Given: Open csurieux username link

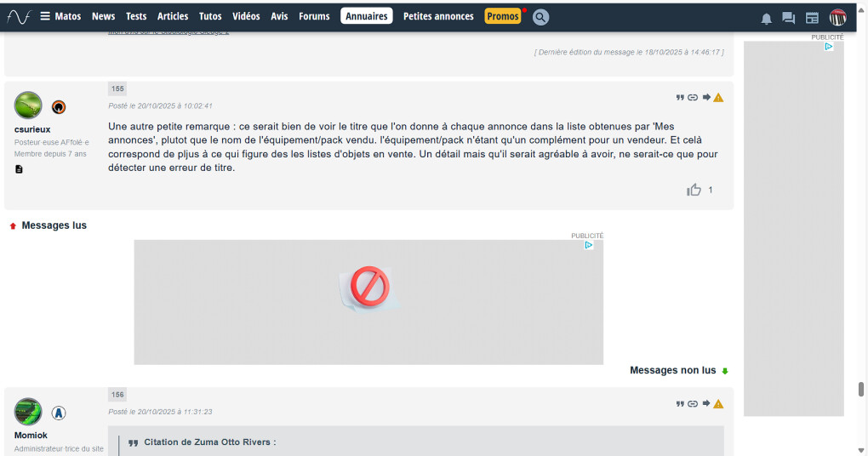Looking at the screenshot, I should tap(32, 129).
